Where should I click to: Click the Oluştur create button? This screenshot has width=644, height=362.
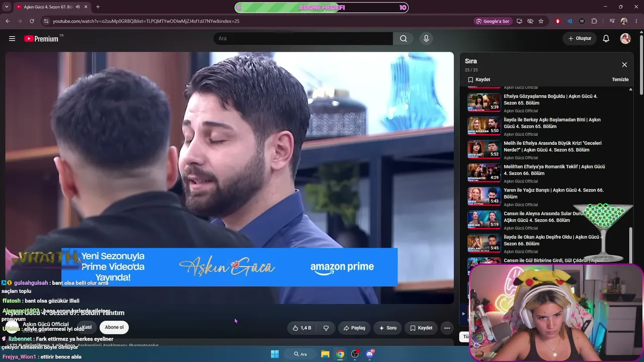pyautogui.click(x=580, y=39)
